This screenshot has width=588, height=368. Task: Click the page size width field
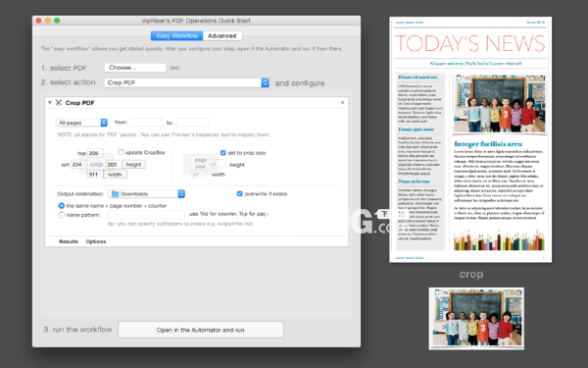(x=200, y=175)
